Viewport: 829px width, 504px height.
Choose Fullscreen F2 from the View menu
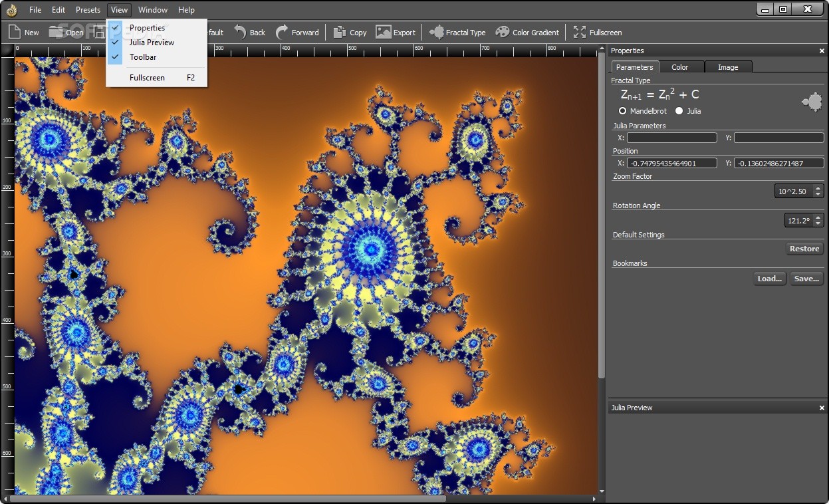157,78
